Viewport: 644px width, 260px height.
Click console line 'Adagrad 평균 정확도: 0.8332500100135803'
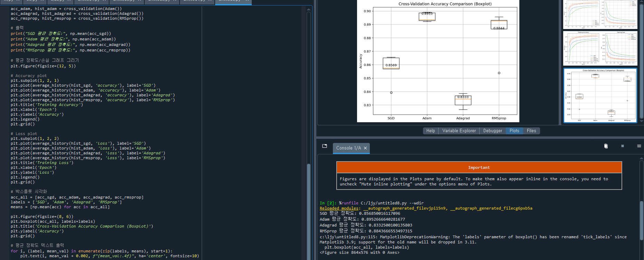click(x=366, y=225)
